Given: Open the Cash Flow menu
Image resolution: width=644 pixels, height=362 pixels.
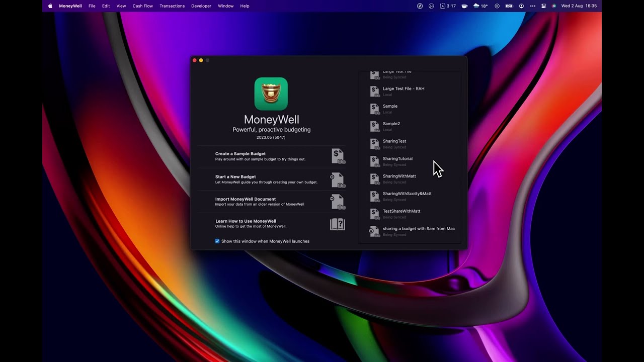Looking at the screenshot, I should tap(143, 6).
